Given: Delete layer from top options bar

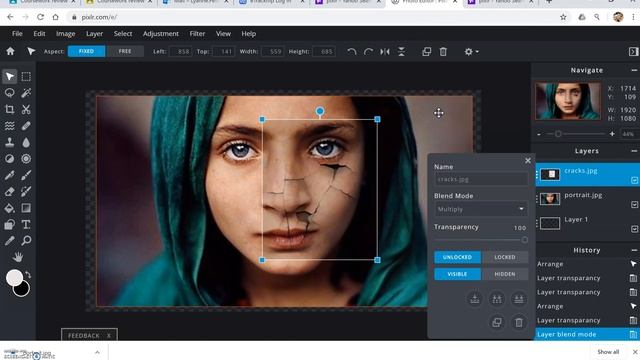Looking at the screenshot, I should point(443,51).
